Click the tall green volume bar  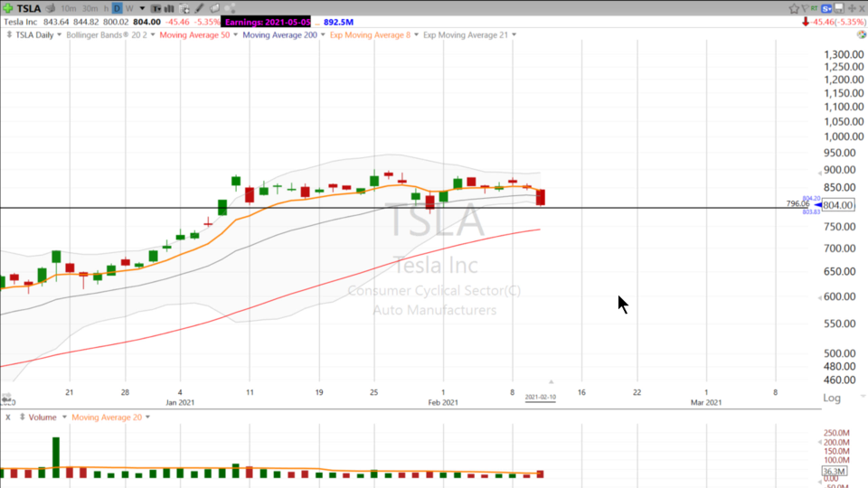(56, 457)
